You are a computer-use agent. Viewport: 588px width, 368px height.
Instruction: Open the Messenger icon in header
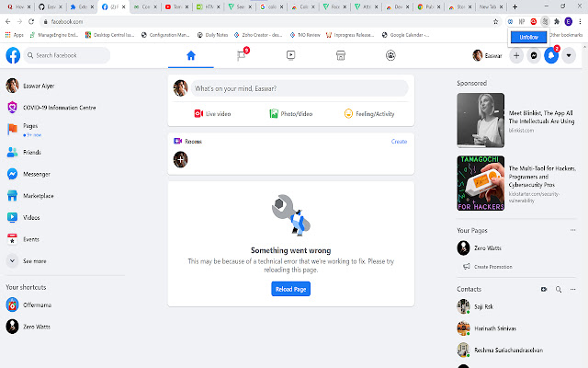[x=534, y=56]
